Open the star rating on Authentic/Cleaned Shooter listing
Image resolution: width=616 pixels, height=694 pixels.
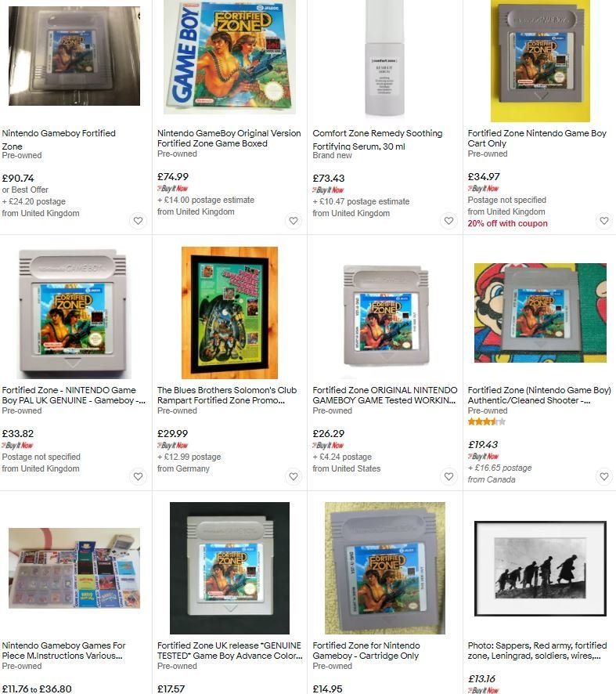486,421
